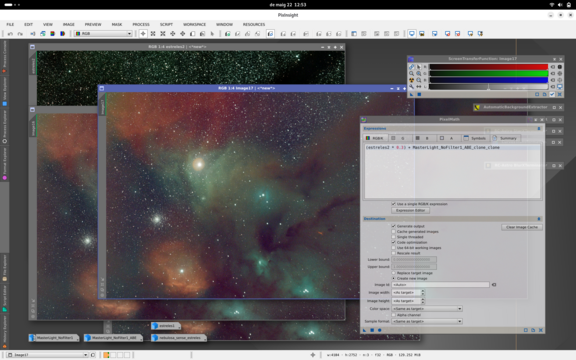Click the readout mode crosshair icon in toolbar
Viewport: 576px width, 360px height.
143,34
